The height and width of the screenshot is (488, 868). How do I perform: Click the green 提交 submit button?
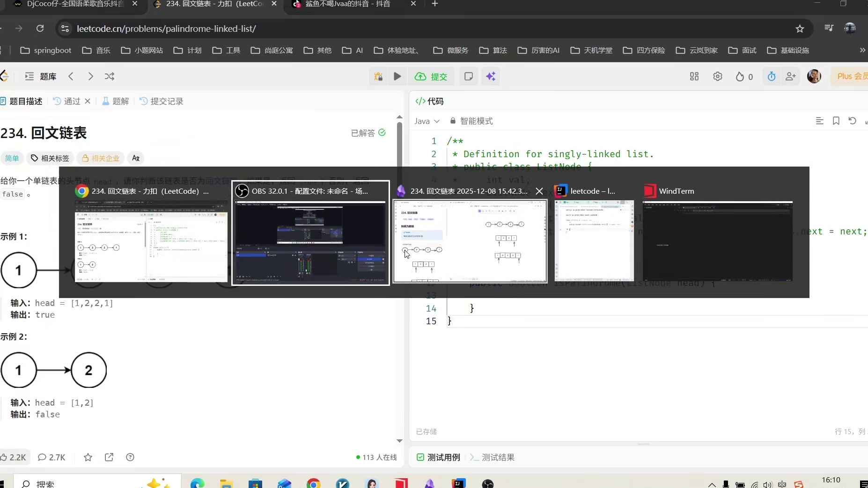pyautogui.click(x=432, y=76)
